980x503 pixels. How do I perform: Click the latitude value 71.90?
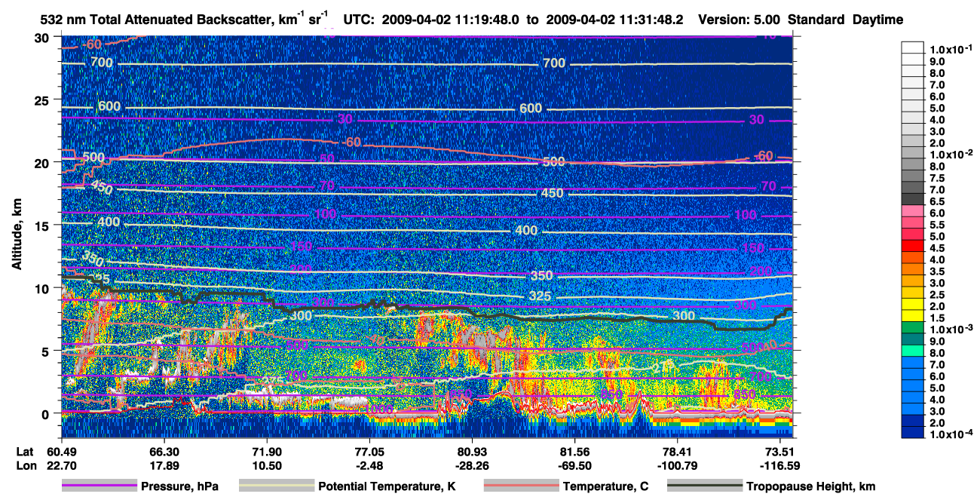(x=267, y=452)
